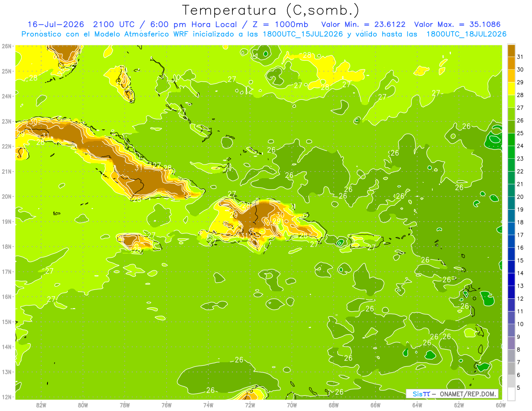532x411 pixels.
Task: Click the '78W' longitude axis label
Action: tap(125, 405)
